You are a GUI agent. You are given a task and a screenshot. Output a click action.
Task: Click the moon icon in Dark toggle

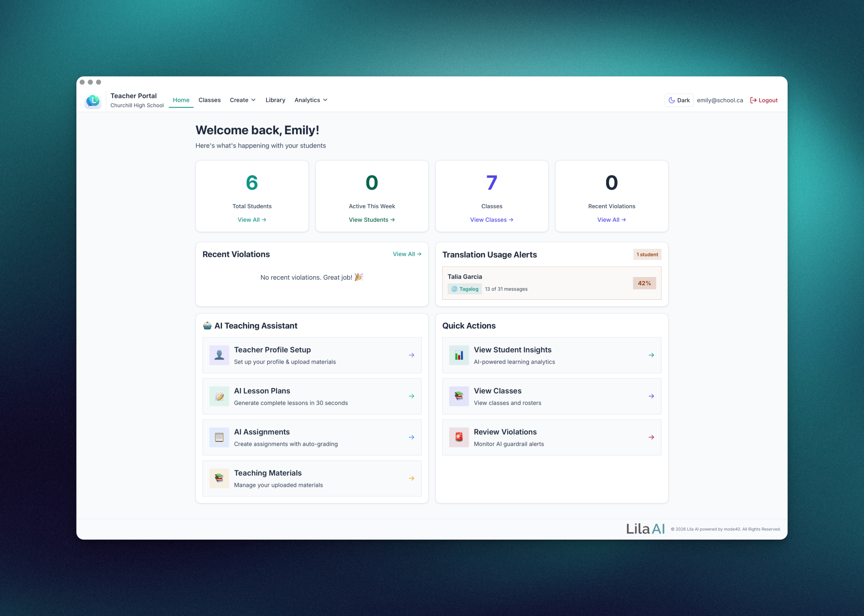click(671, 100)
